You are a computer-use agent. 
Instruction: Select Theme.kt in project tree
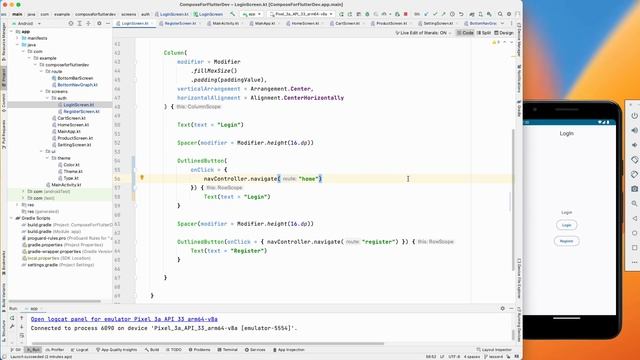tap(73, 171)
